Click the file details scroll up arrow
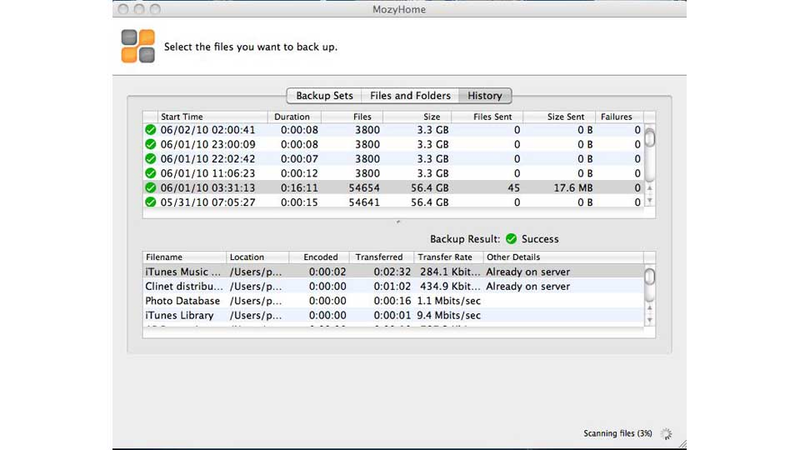This screenshot has width=800, height=450. (649, 308)
